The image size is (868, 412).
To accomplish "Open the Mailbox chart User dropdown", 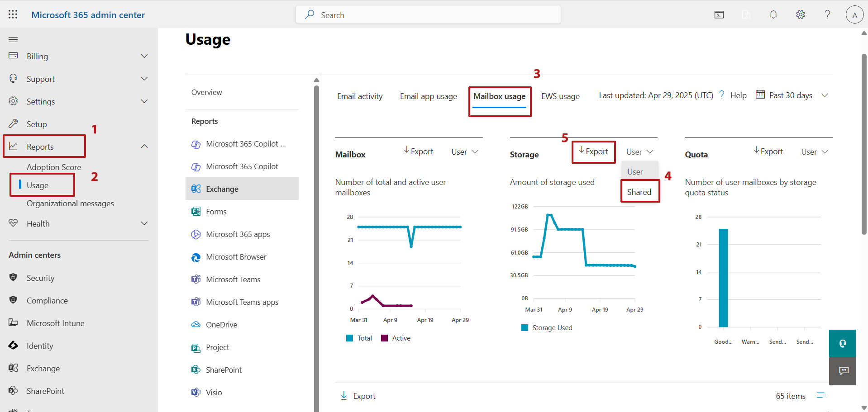I will click(465, 152).
